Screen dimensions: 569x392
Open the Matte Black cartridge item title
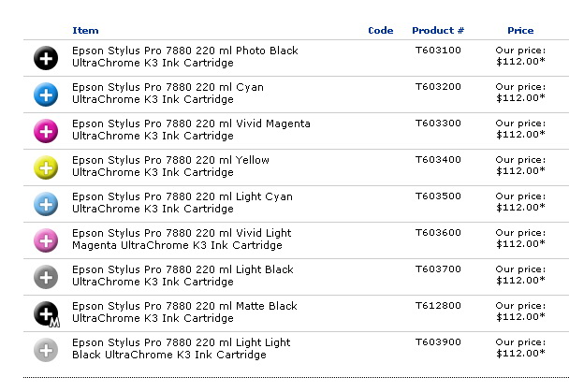(184, 312)
